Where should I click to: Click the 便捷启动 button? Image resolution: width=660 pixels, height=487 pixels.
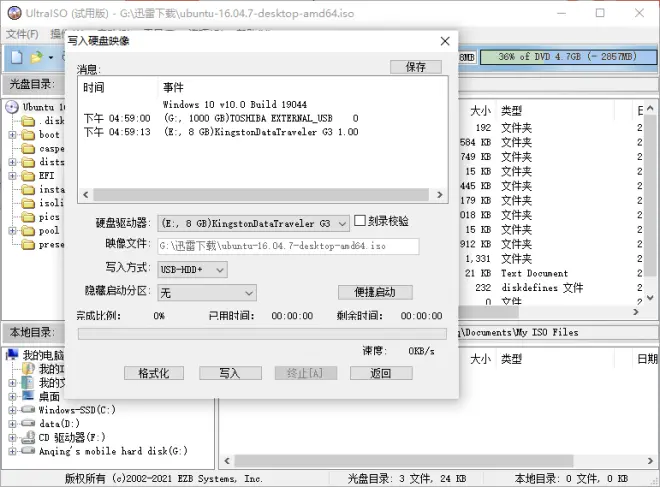[375, 292]
